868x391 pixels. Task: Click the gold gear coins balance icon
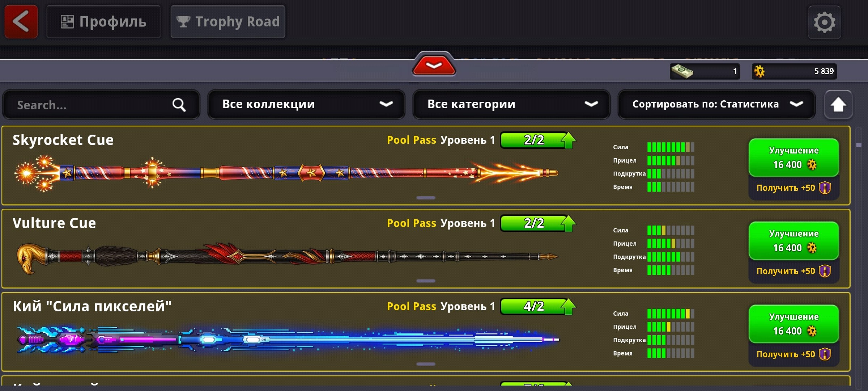(x=759, y=71)
